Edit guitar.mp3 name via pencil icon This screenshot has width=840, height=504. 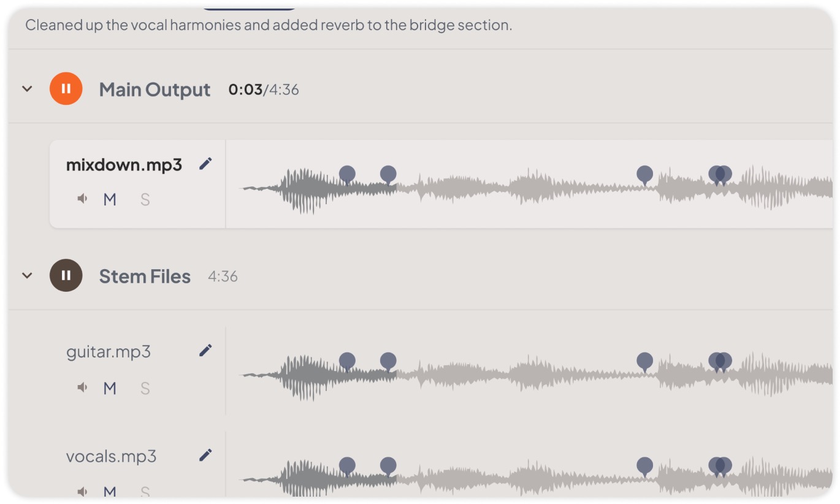tap(205, 350)
